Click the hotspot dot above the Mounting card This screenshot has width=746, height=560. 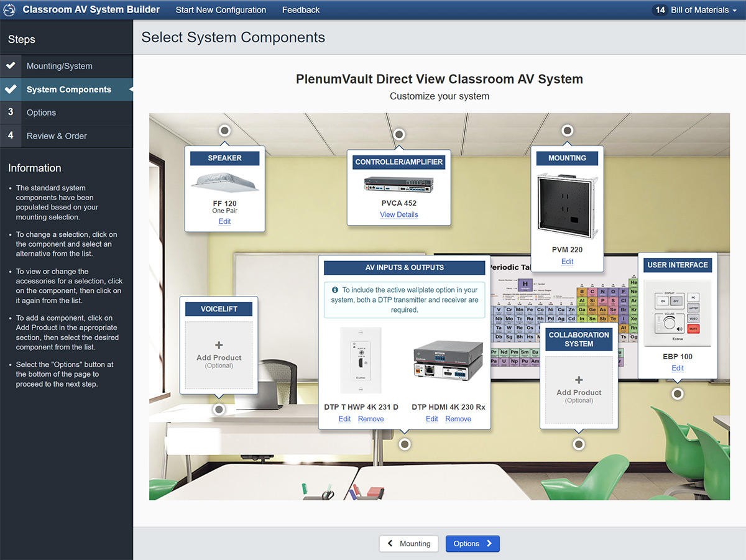[567, 131]
